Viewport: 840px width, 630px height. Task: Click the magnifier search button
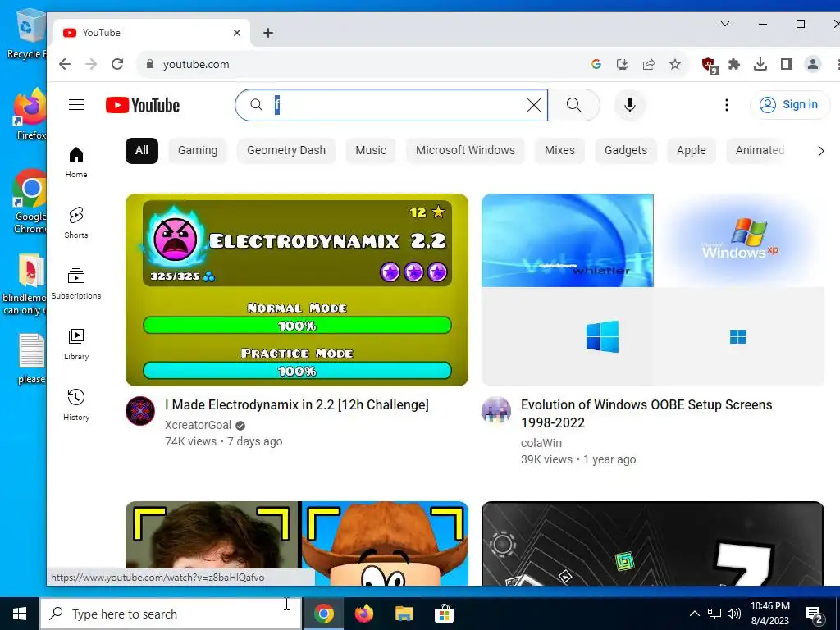tap(573, 105)
